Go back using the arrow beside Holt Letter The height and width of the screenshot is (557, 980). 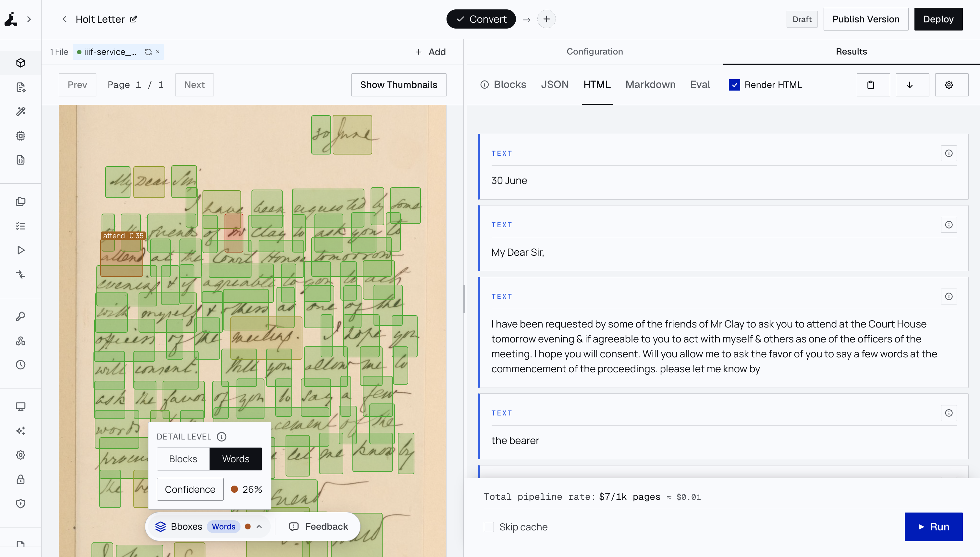[64, 19]
